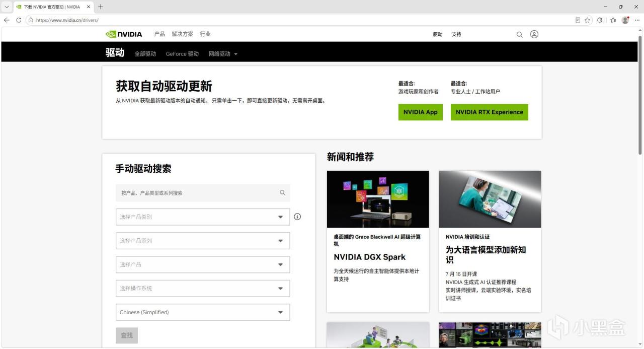Screen dimensions: 644x349
Task: Click scrollbar up arrow
Action: pyautogui.click(x=640, y=31)
